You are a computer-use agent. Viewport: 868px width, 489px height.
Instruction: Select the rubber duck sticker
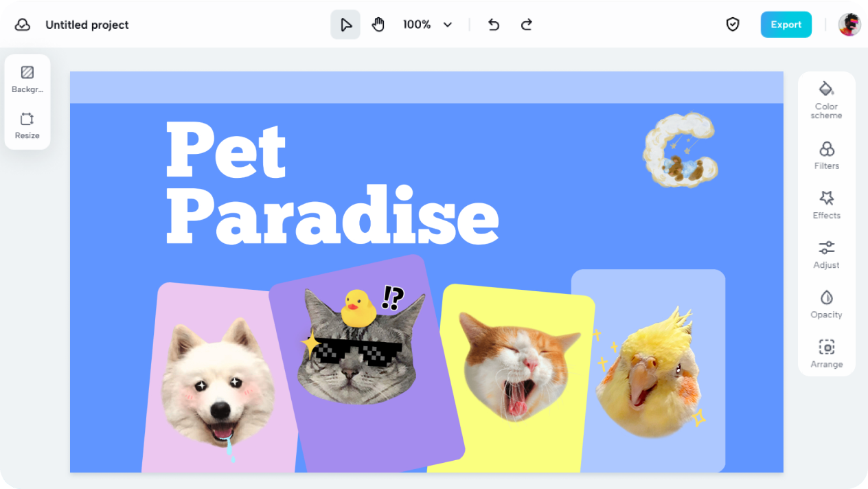pyautogui.click(x=359, y=308)
